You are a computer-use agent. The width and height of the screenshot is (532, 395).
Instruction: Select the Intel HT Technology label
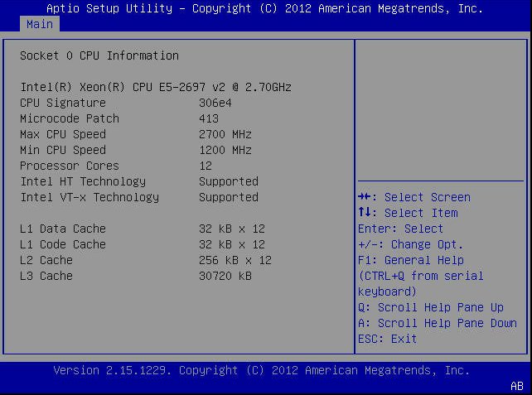tap(83, 181)
